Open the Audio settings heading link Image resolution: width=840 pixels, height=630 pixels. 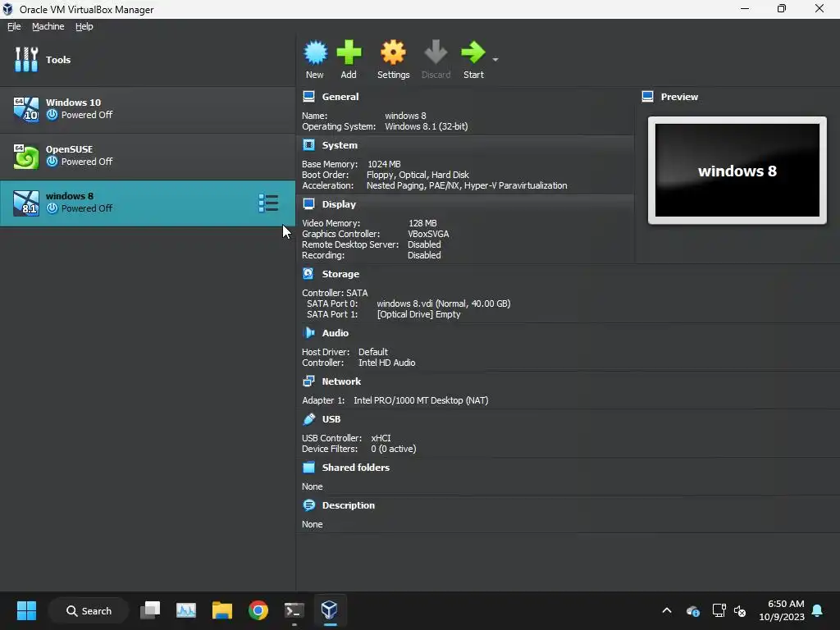click(336, 333)
